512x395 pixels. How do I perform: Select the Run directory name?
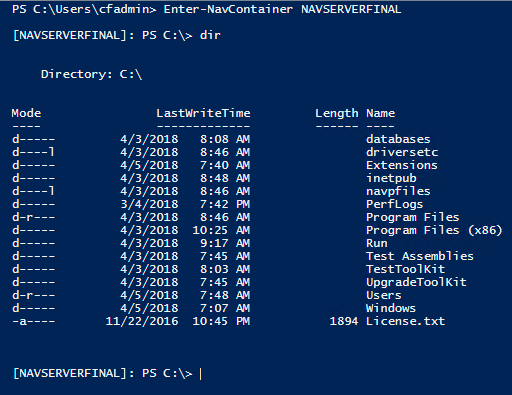click(377, 243)
